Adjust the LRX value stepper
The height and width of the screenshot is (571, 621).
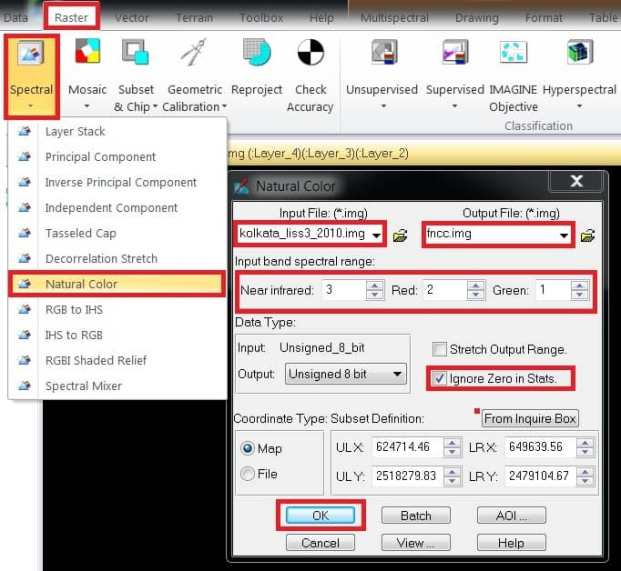pos(585,447)
